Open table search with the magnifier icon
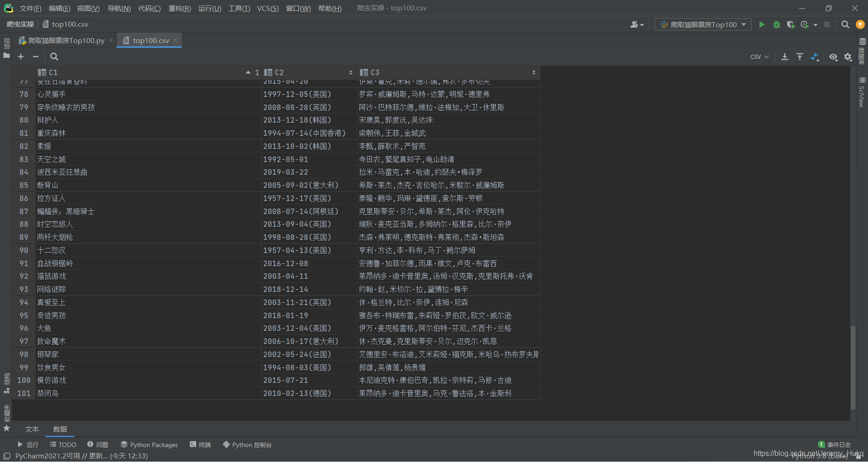This screenshot has height=462, width=868. tap(54, 57)
